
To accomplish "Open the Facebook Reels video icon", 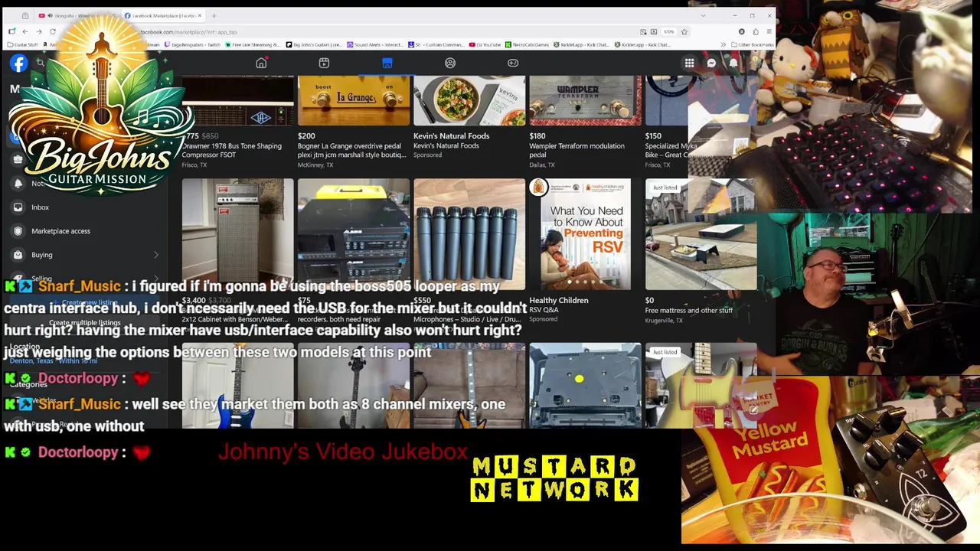I will (324, 63).
